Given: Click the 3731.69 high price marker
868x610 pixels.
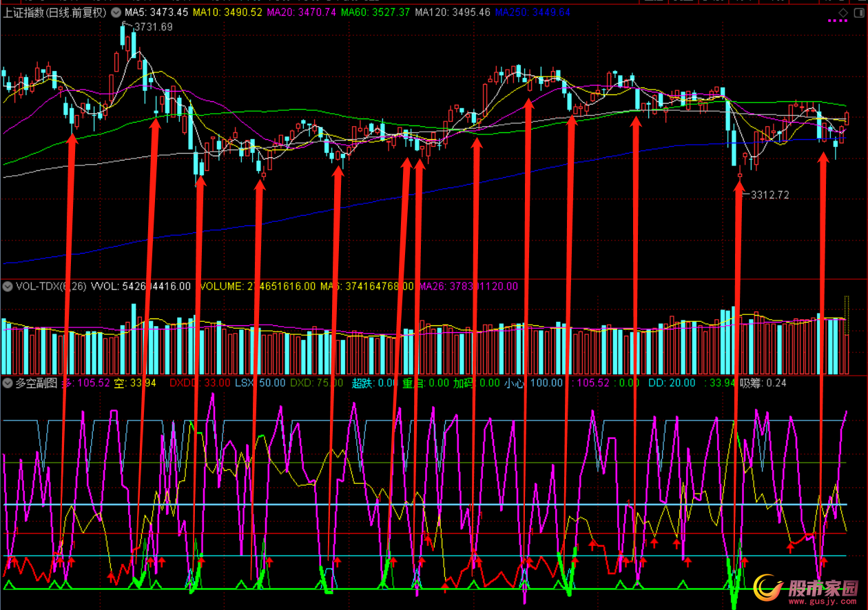Looking at the screenshot, I should [x=152, y=27].
